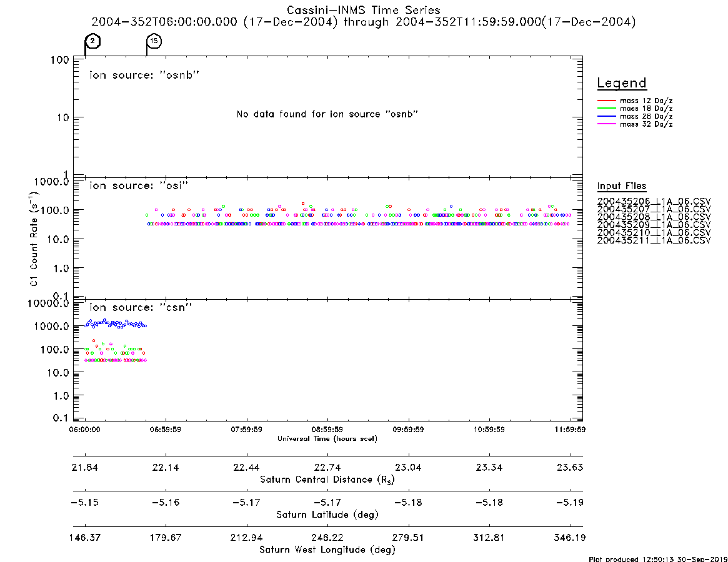Click the 07:59:59 time tick label
Viewport: 728px width, 562px height.
(x=247, y=430)
